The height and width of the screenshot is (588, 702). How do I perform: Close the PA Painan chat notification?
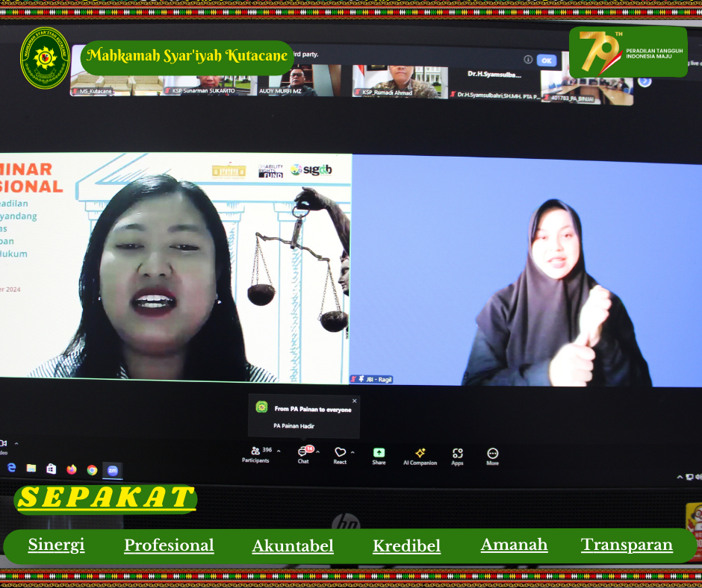point(354,401)
